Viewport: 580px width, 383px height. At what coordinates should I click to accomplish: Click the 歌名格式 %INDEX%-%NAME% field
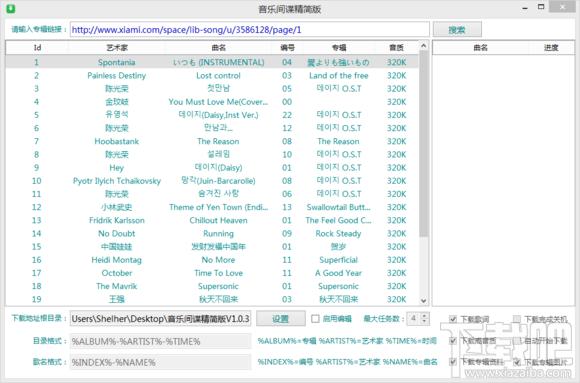[161, 362]
